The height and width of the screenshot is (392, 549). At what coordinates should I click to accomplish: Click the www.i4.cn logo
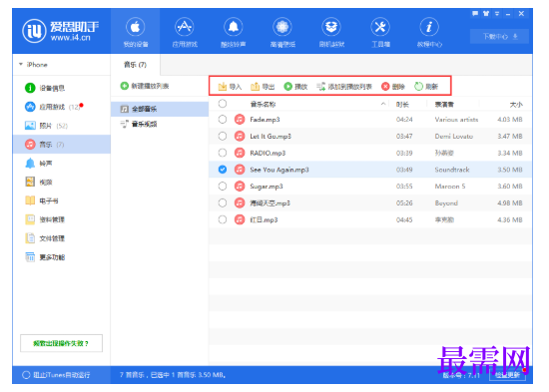(x=61, y=30)
